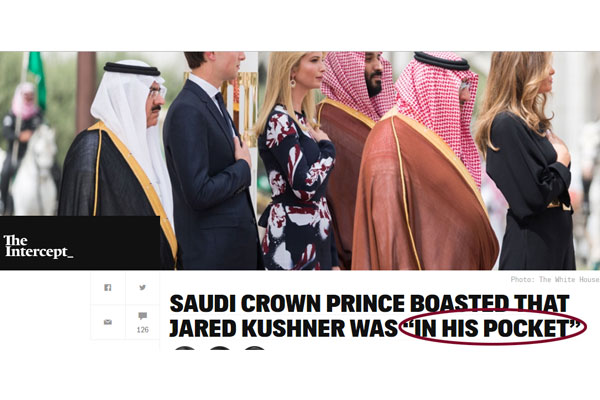600x400 pixels.
Task: Click the green Saudi flag in the photo
Action: coord(37,77)
